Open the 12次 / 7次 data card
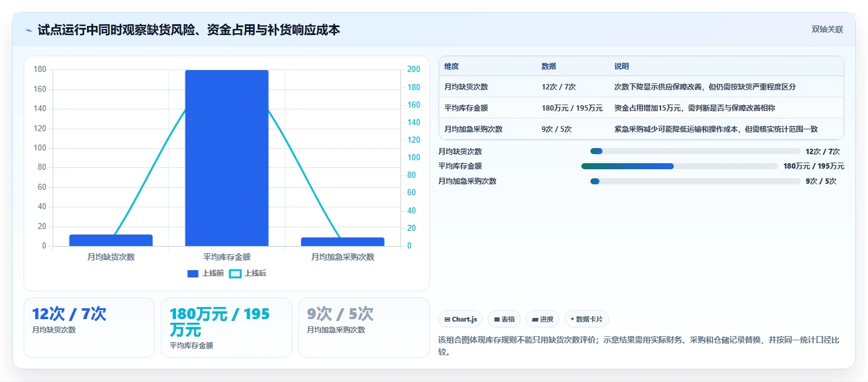The height and width of the screenshot is (382, 868). [89, 328]
